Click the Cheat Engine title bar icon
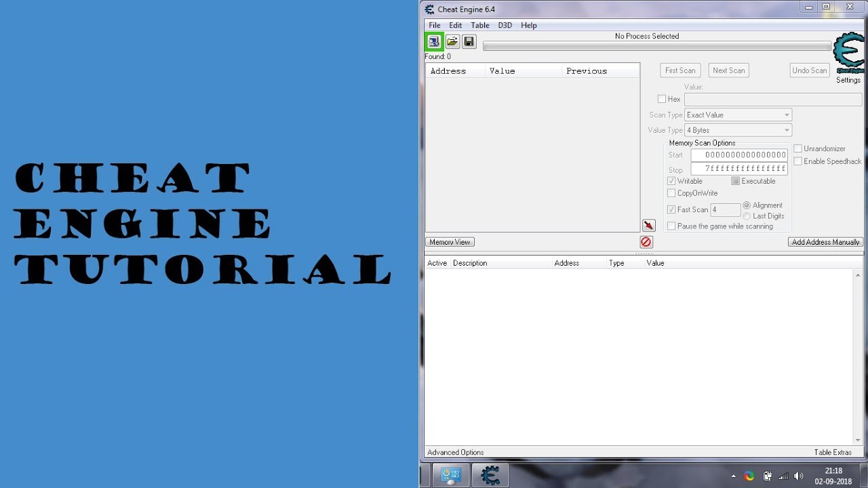Screen dimensions: 868x488 429,9
